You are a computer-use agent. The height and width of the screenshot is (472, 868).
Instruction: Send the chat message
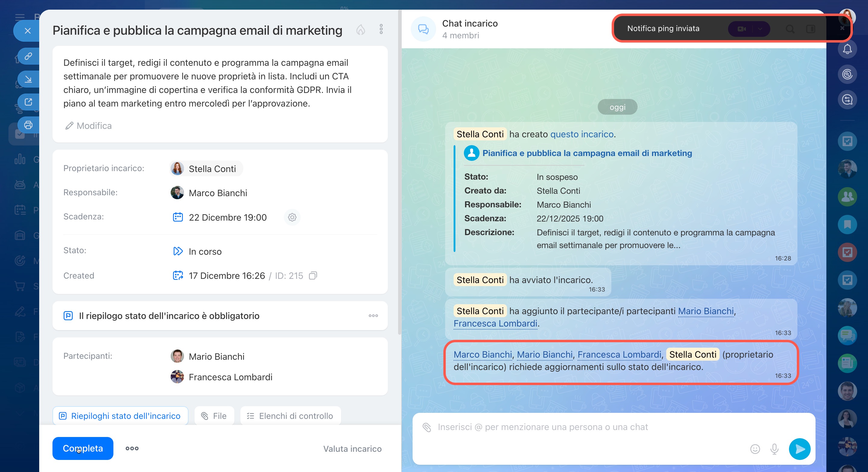pyautogui.click(x=799, y=449)
